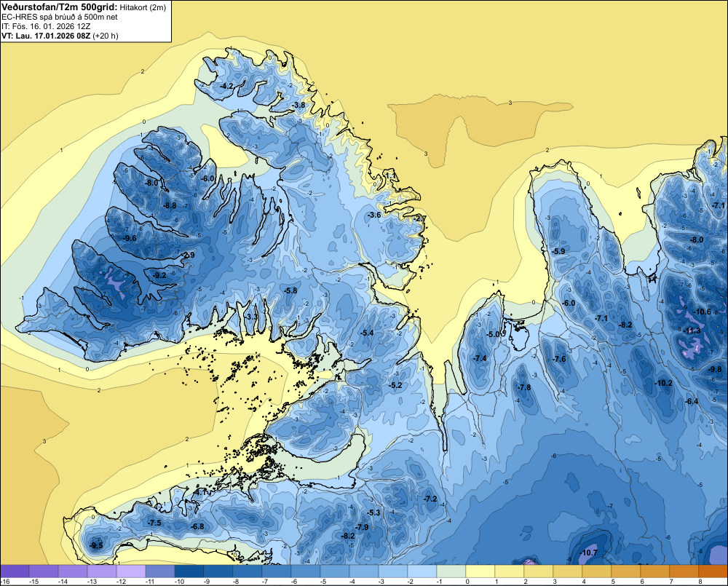This screenshot has width=728, height=586.
Task: Pick the golden legend swatch labeled 4
Action: click(596, 571)
